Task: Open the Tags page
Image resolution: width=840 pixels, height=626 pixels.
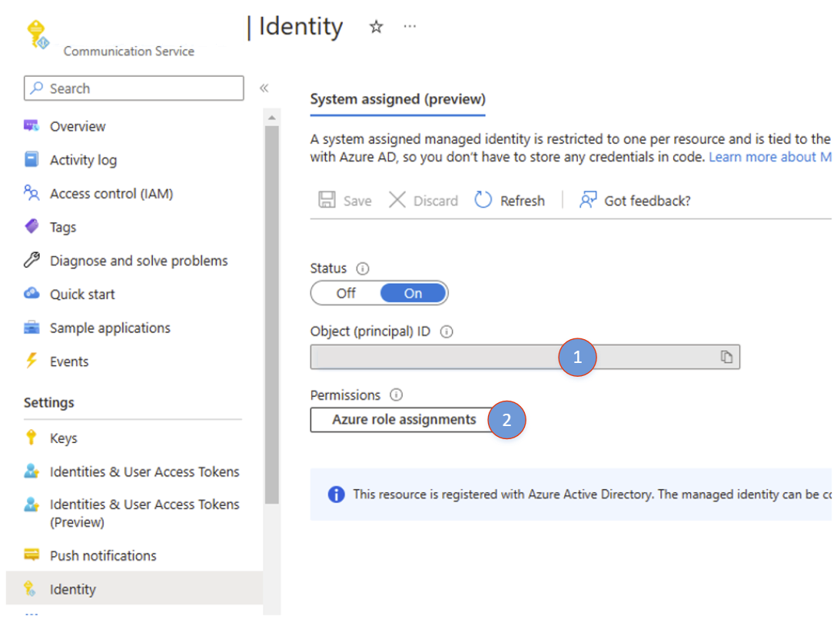Action: pos(63,227)
